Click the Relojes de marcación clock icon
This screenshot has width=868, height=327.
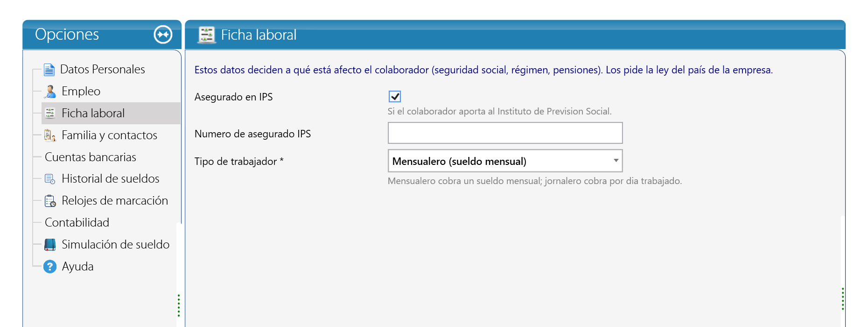pos(50,201)
